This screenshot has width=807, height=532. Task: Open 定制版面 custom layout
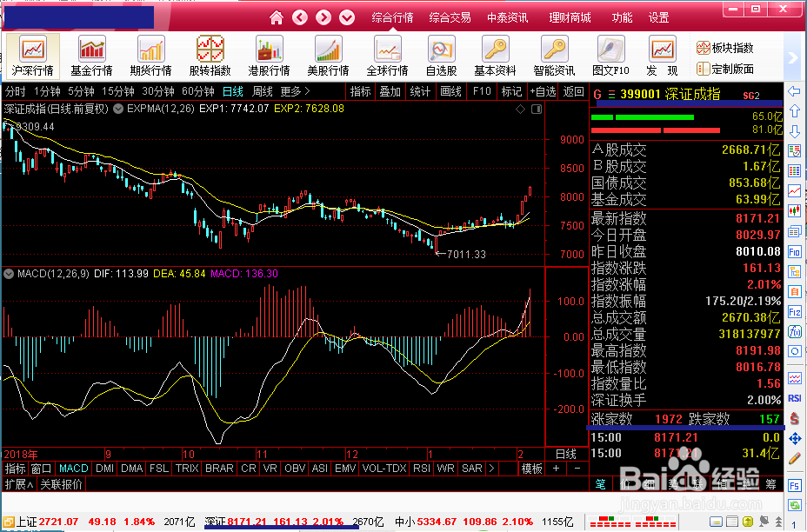tap(725, 69)
